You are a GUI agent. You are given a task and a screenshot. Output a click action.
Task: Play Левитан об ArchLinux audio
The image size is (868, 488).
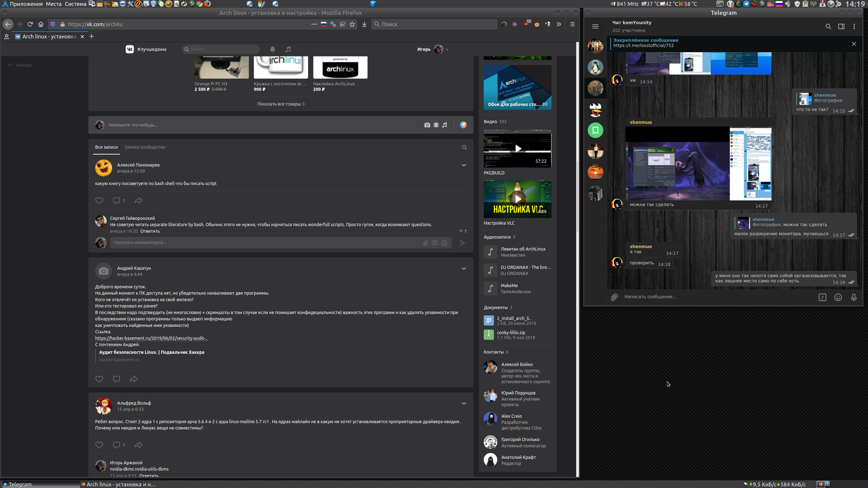[490, 252]
